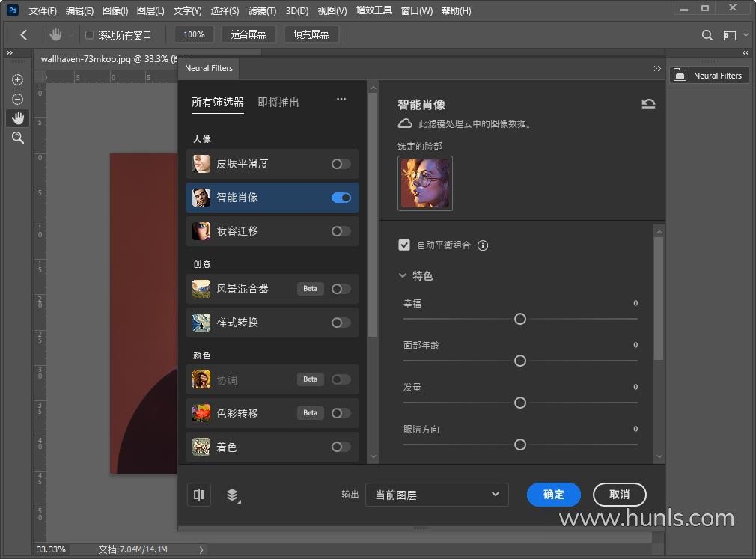Switch to the 即将推出 tab
The image size is (756, 559).
coord(278,103)
